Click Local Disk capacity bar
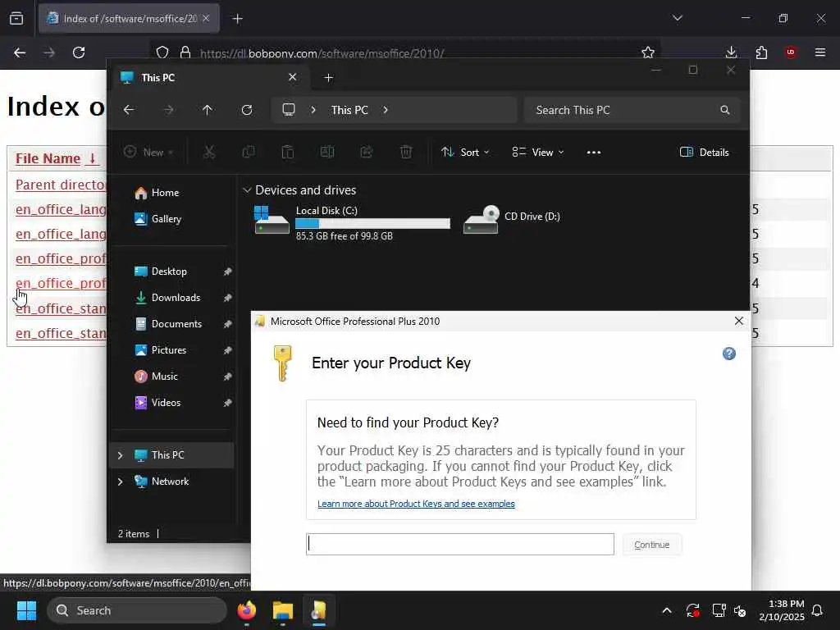The height and width of the screenshot is (630, 840). tap(373, 223)
